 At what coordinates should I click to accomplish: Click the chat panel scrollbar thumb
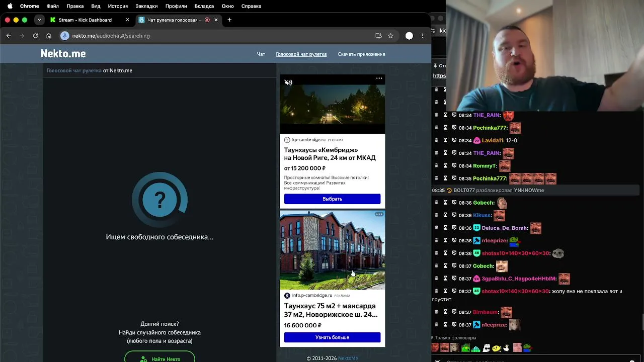(x=642, y=322)
